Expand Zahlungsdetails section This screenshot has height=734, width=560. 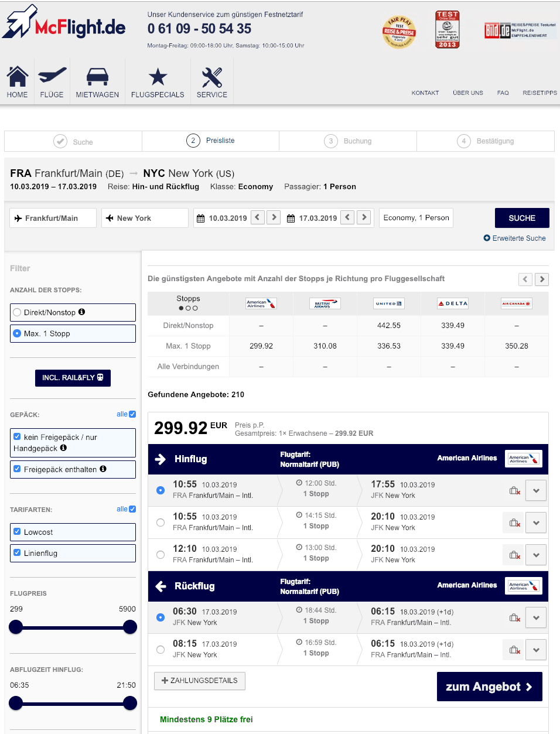tap(200, 681)
